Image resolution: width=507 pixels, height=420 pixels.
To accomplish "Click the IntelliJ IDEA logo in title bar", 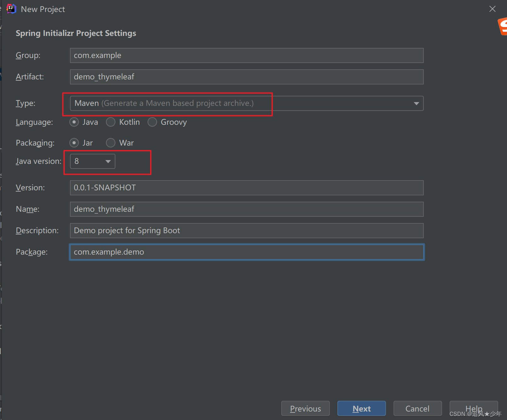I will (x=11, y=9).
